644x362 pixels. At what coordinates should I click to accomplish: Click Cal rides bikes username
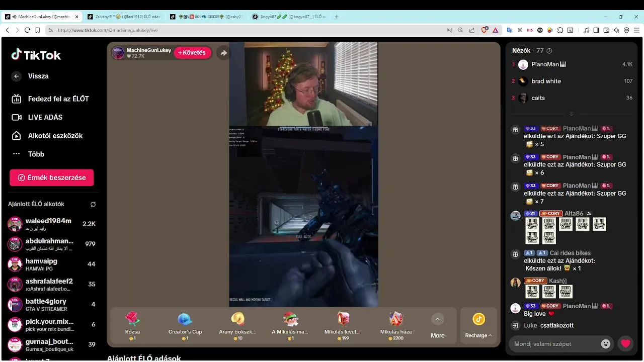point(570,253)
